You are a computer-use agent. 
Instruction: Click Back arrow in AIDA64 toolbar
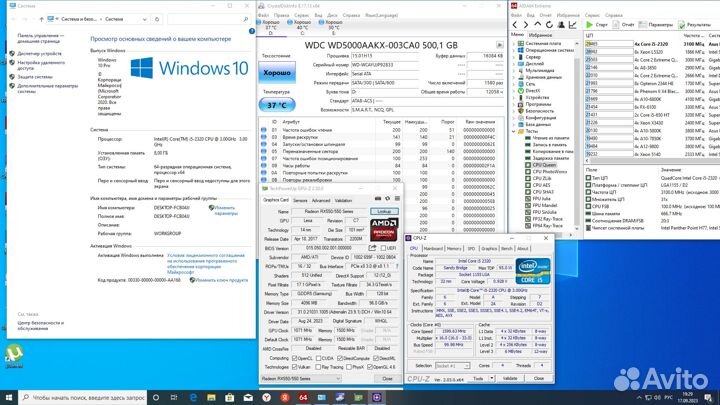coord(515,25)
